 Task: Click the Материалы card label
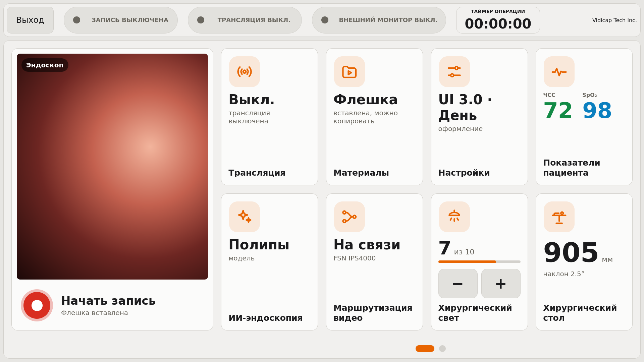pos(361,173)
